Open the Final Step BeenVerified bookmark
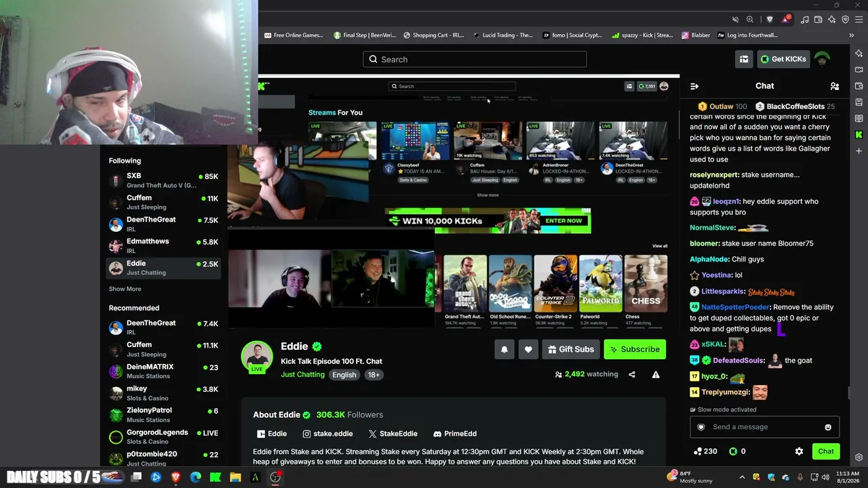 click(x=365, y=35)
